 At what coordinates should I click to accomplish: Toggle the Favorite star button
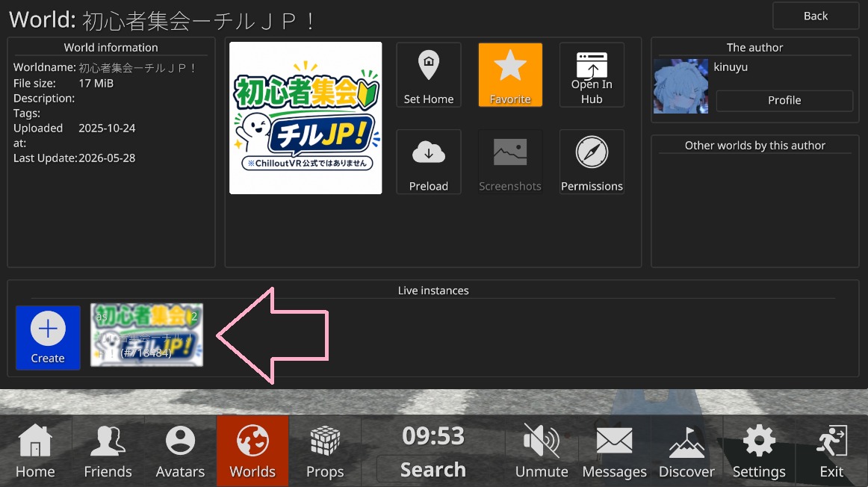[510, 75]
